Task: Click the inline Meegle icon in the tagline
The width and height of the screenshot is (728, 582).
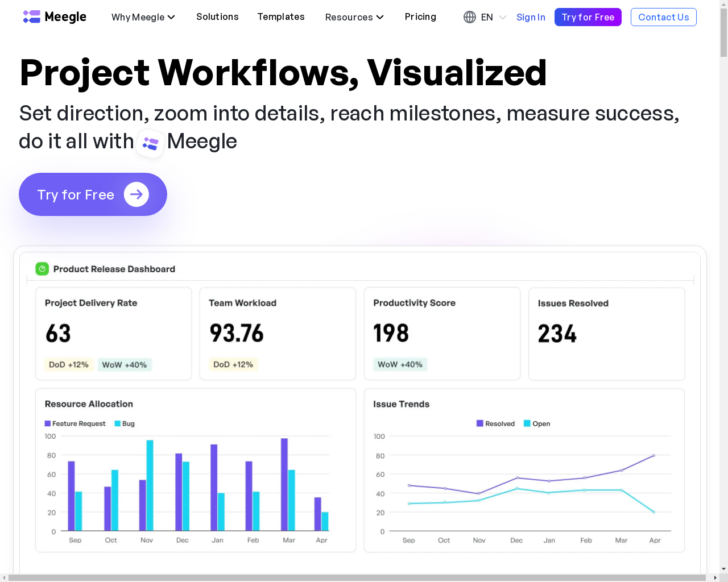Action: pyautogui.click(x=151, y=143)
